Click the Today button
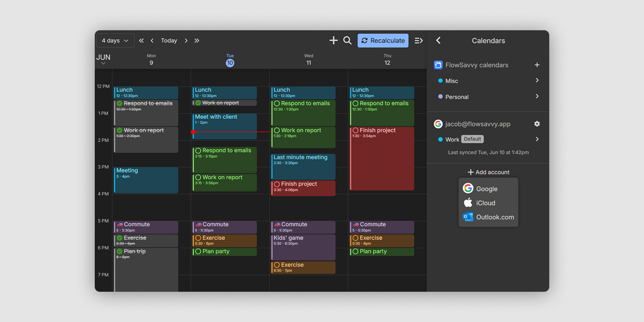644x322 pixels. pos(169,41)
